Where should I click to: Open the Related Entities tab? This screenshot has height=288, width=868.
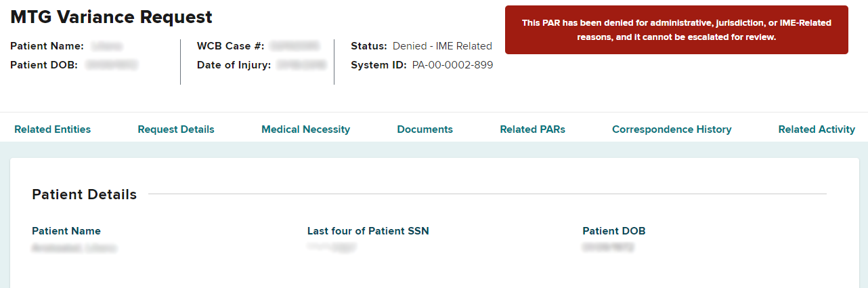tap(52, 129)
